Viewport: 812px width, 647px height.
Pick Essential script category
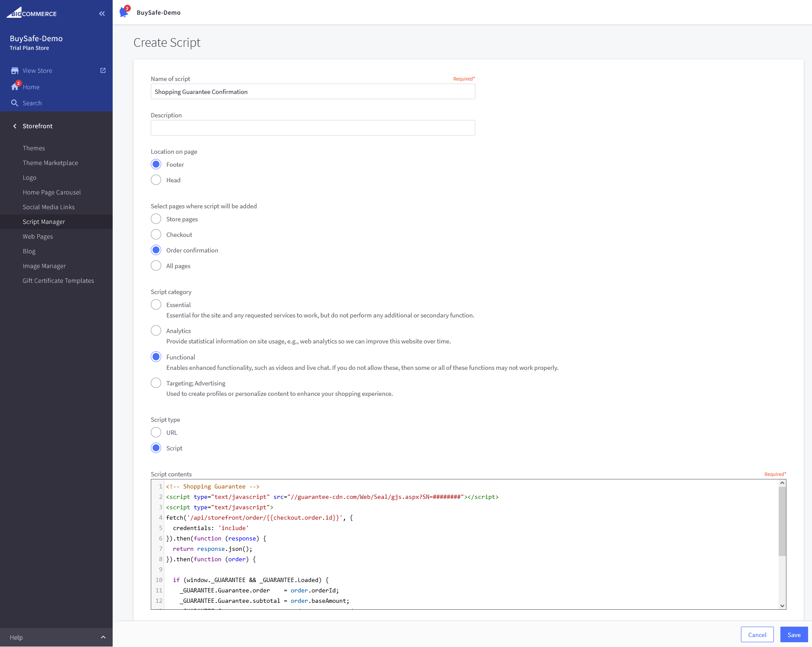pyautogui.click(x=156, y=304)
